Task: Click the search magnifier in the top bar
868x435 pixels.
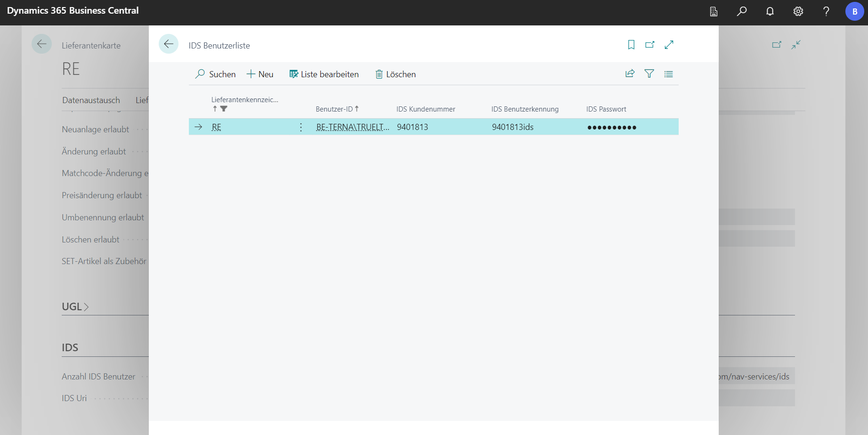Action: click(742, 11)
